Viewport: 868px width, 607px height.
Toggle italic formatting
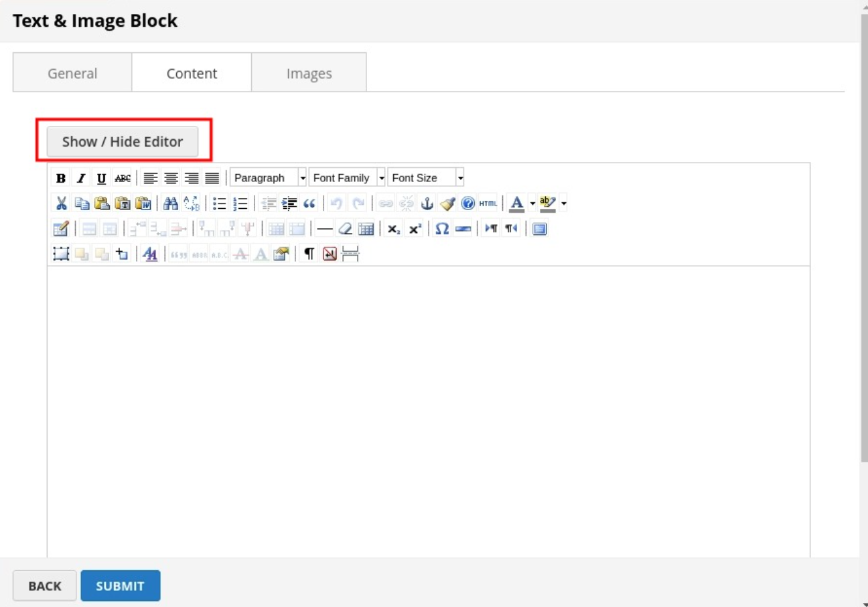click(x=81, y=178)
